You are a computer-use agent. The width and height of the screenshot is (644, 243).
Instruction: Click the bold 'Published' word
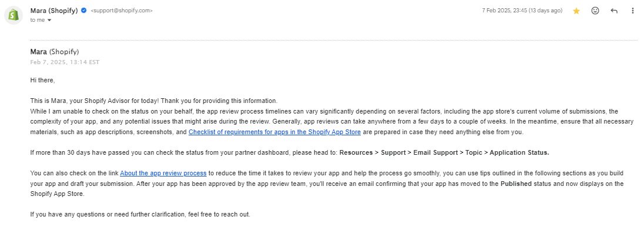click(516, 184)
